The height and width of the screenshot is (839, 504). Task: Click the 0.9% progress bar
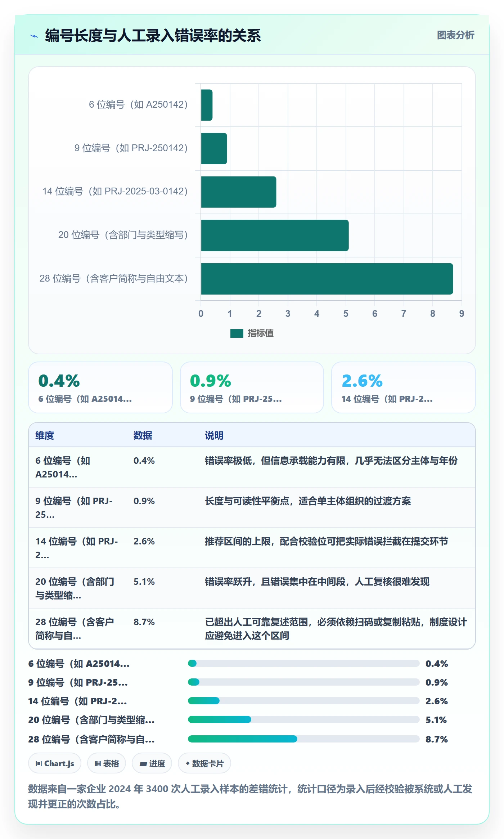(x=304, y=682)
